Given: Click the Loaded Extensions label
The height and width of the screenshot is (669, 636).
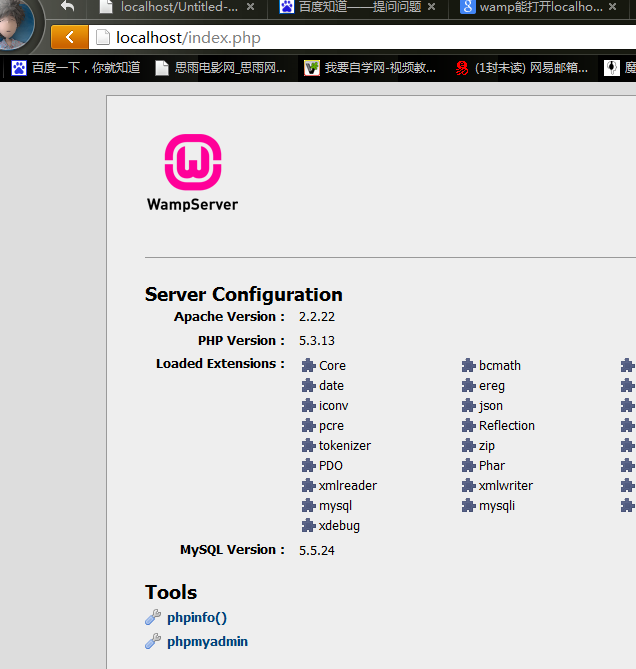Looking at the screenshot, I should pos(220,364).
